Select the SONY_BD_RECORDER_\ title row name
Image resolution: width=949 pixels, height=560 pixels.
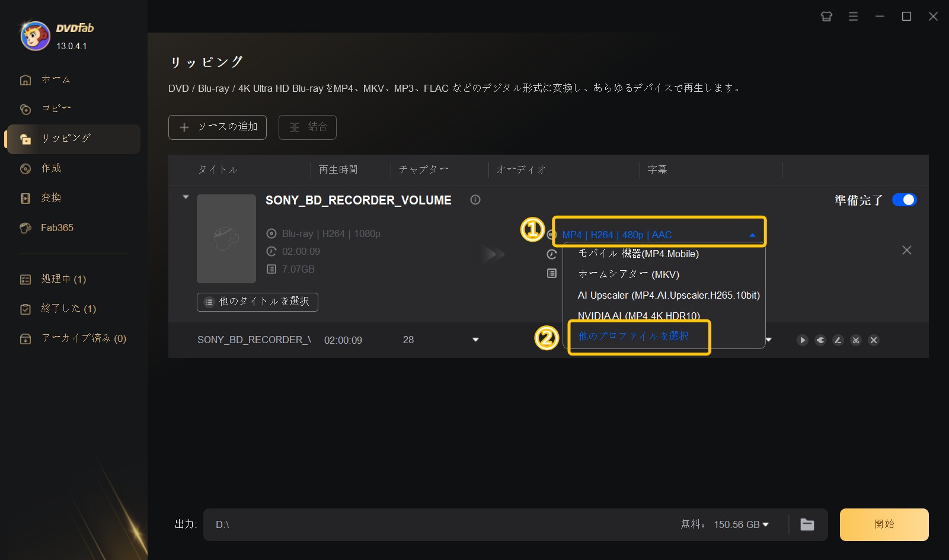(254, 340)
